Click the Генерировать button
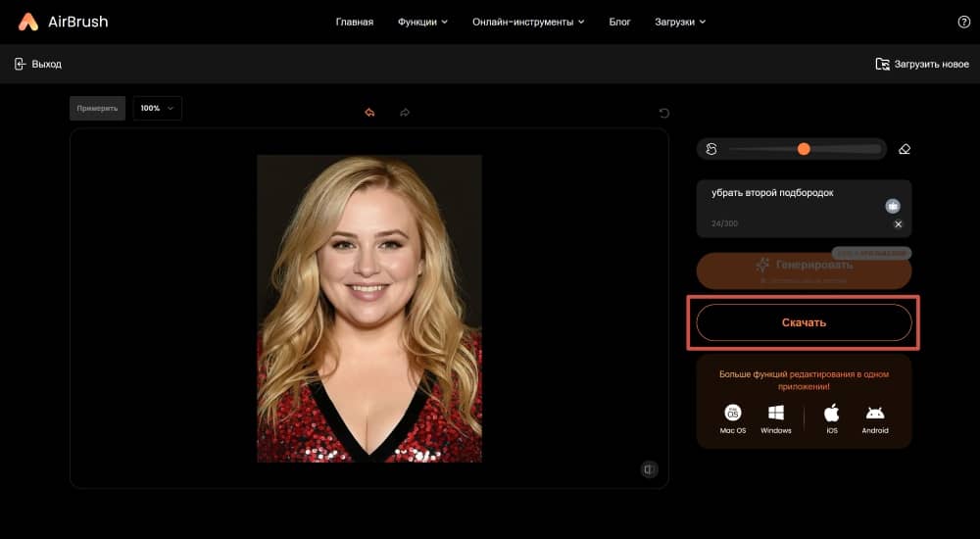Screen dimensions: 980x539 (x=804, y=270)
